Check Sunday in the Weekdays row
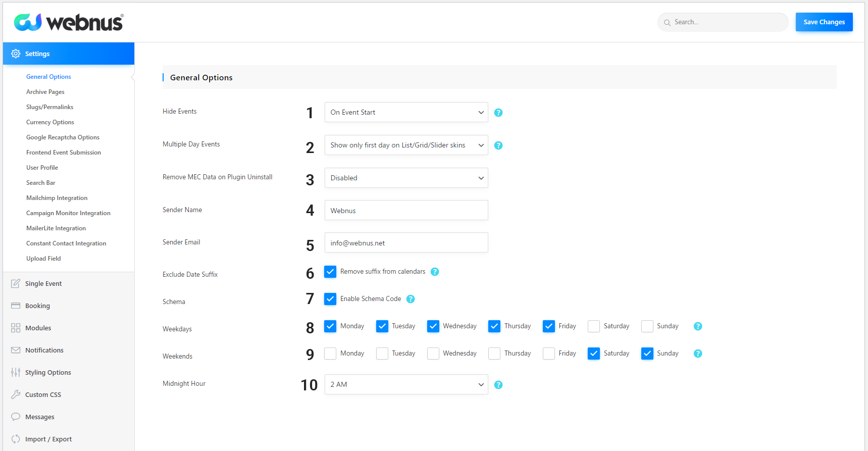This screenshot has width=868, height=451. pyautogui.click(x=647, y=326)
